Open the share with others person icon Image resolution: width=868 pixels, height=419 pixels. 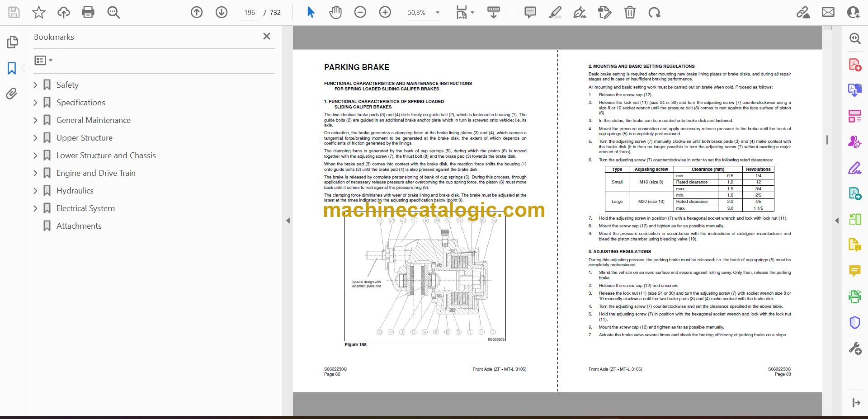pos(853,12)
